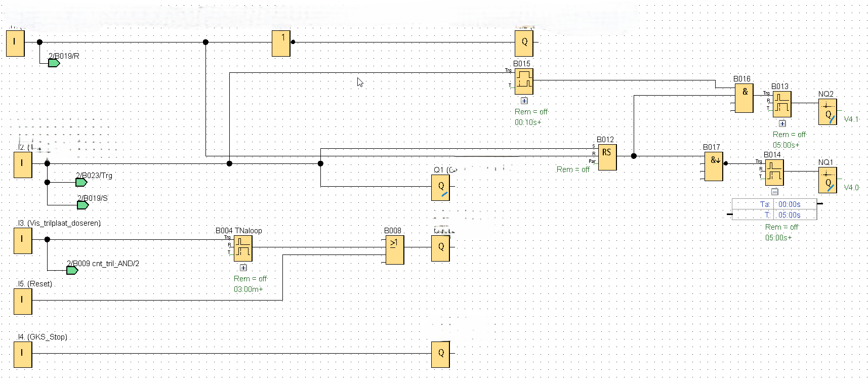Click the B016 AND gate block
The image size is (868, 383).
pos(744,99)
